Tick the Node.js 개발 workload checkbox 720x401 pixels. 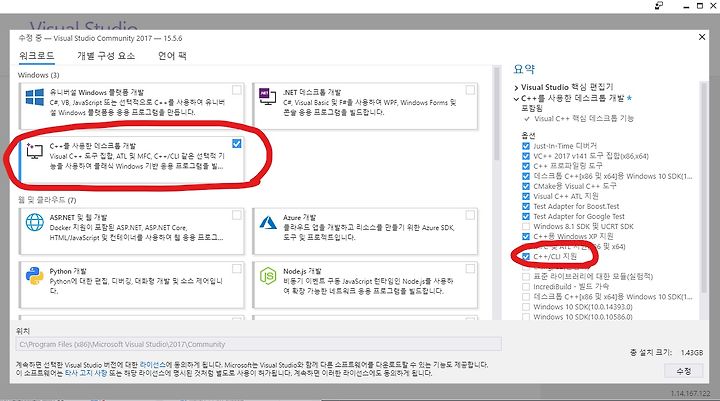(470, 269)
